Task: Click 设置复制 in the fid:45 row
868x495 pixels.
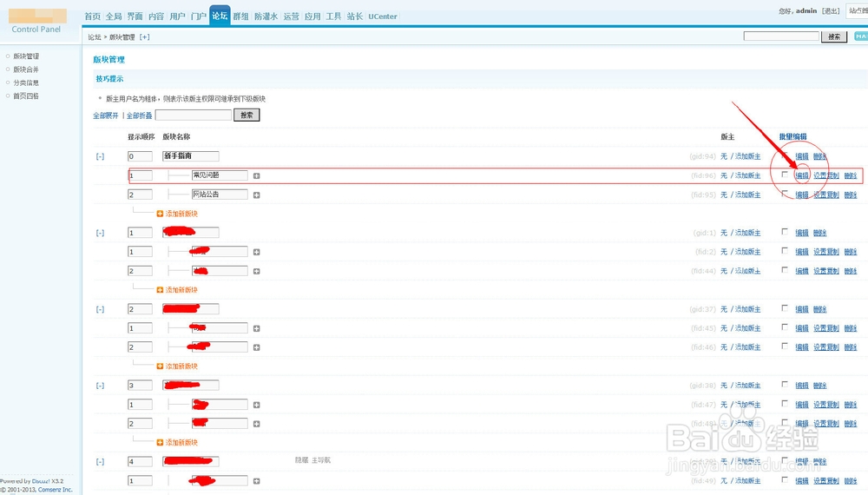Action: (826, 328)
